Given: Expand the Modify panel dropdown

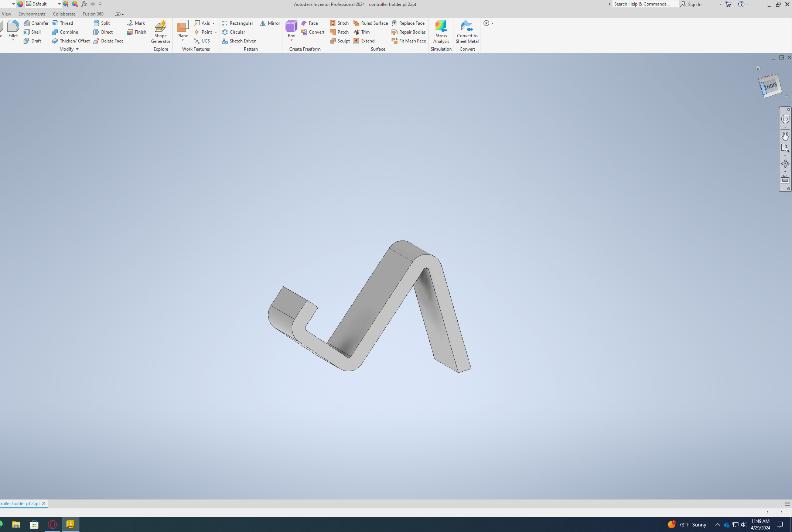Looking at the screenshot, I should [x=77, y=49].
